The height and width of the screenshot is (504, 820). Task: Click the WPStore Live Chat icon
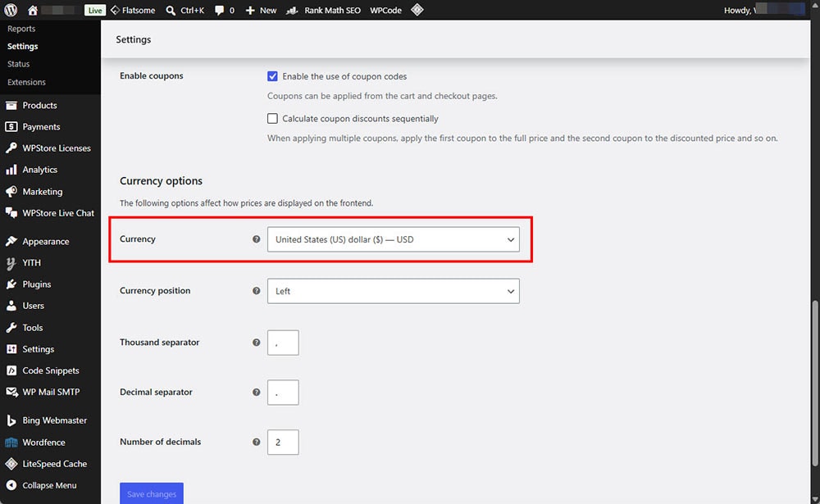tap(11, 213)
